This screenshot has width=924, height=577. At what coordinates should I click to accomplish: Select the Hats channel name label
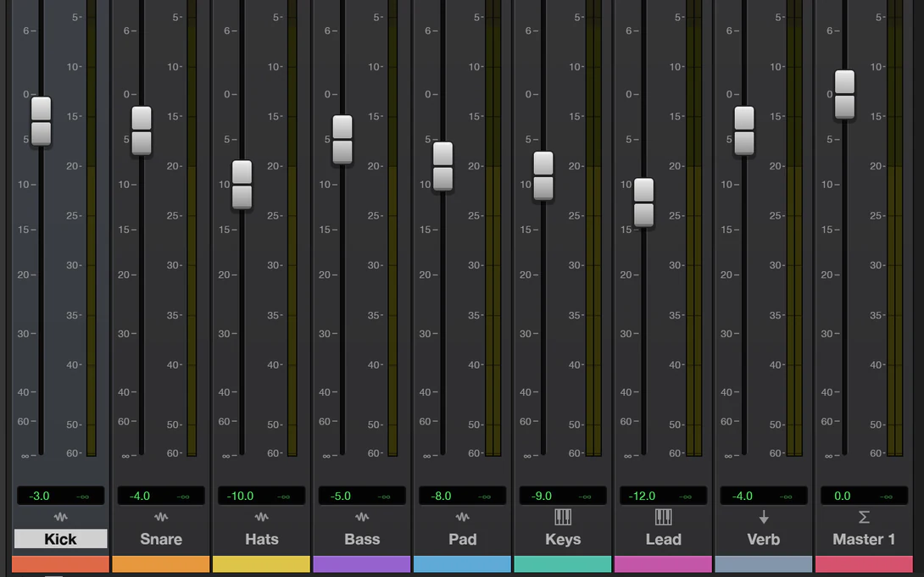coord(262,539)
